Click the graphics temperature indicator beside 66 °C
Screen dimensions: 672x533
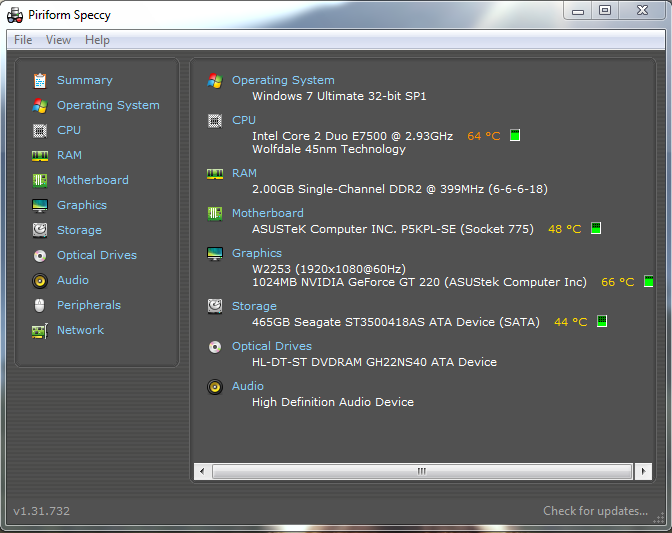tap(649, 281)
